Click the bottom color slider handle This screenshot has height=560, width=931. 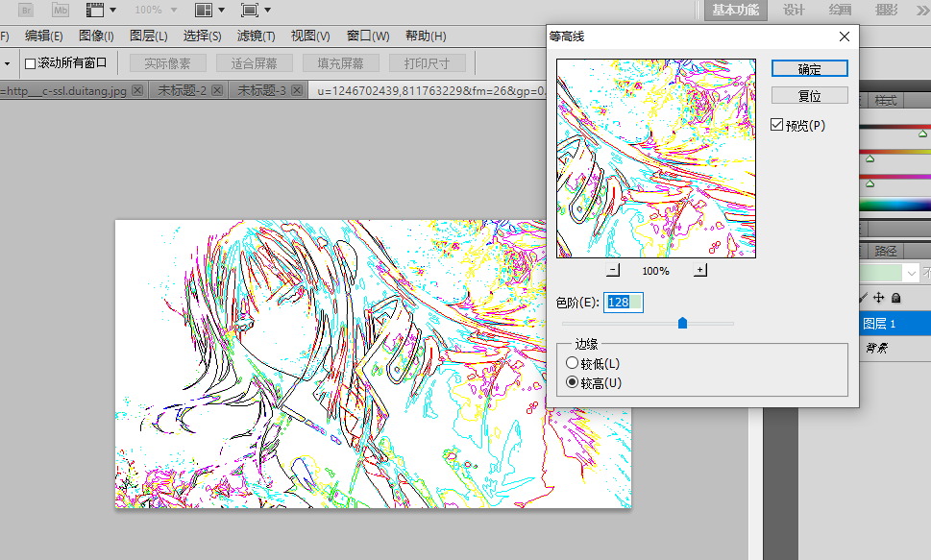[870, 183]
